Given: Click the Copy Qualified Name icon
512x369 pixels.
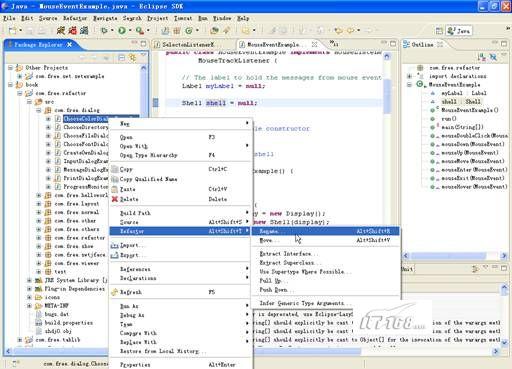Looking at the screenshot, I should 115,179.
